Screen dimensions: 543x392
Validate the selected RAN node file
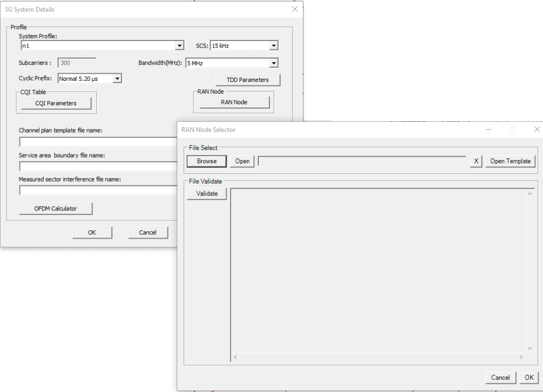(x=207, y=193)
